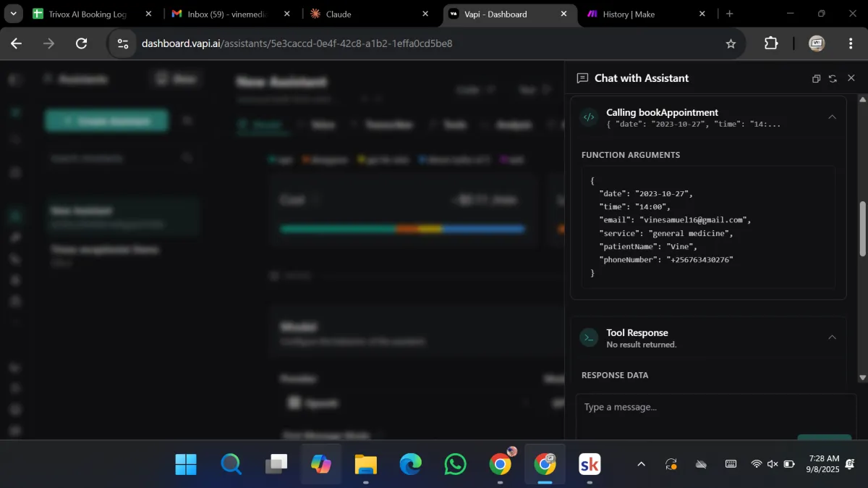Open a new browser tab
This screenshot has width=868, height=488.
(x=729, y=14)
